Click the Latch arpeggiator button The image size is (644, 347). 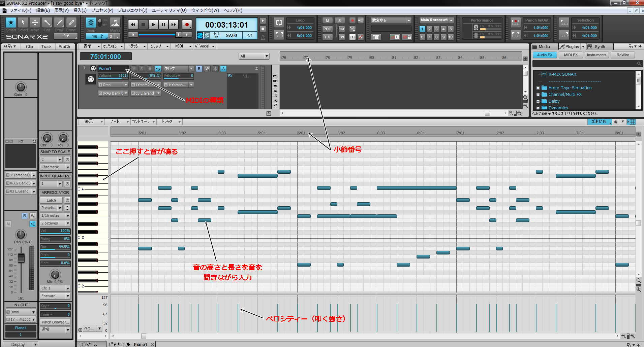click(x=51, y=200)
